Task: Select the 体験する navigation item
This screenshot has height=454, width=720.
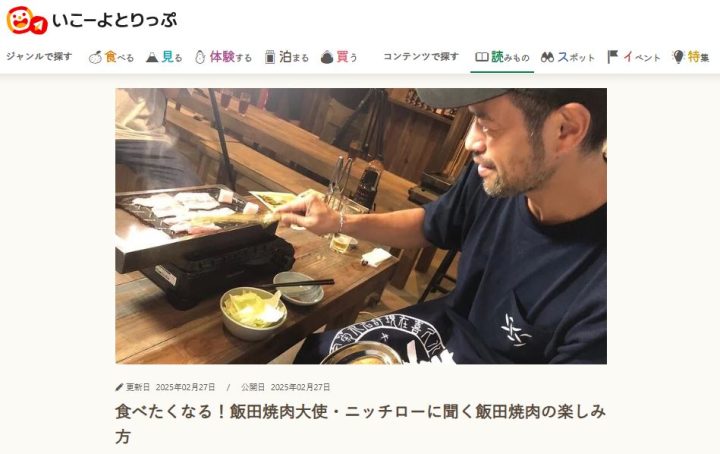Action: (x=224, y=57)
